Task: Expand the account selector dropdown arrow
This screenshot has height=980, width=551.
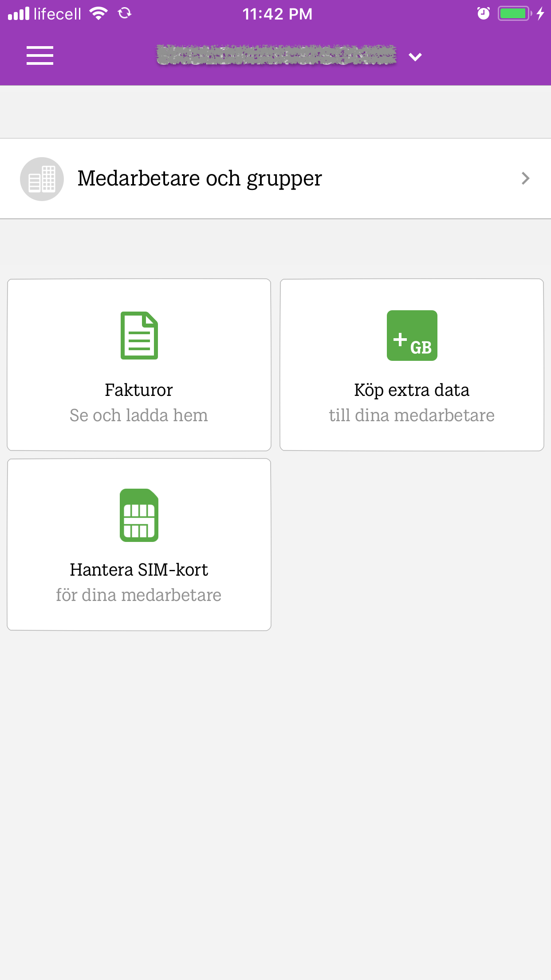Action: pyautogui.click(x=415, y=57)
